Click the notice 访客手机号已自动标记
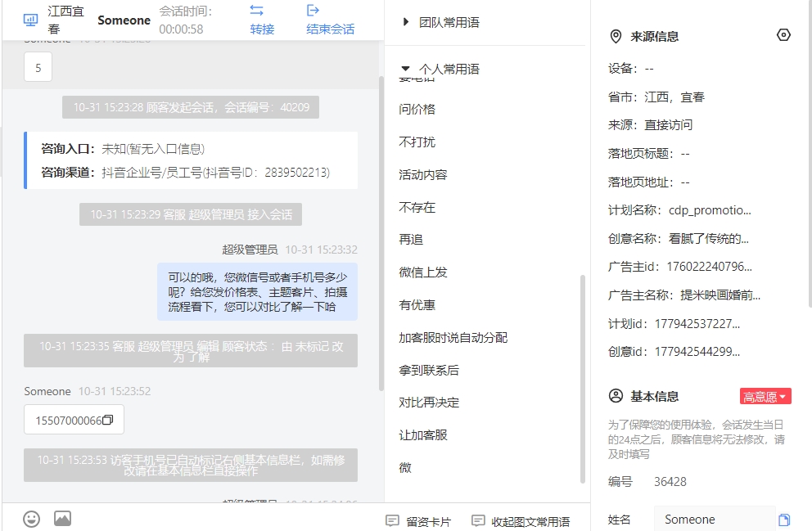 click(x=191, y=466)
